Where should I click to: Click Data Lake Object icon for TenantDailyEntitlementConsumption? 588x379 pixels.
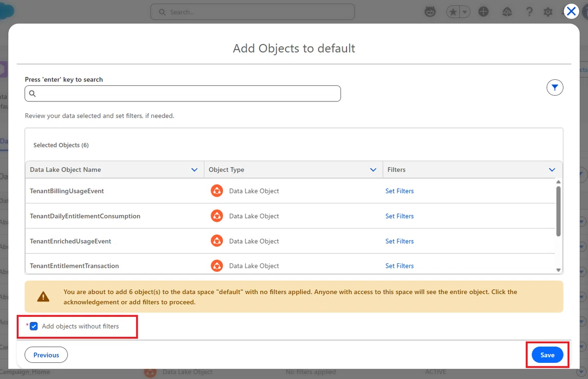217,216
